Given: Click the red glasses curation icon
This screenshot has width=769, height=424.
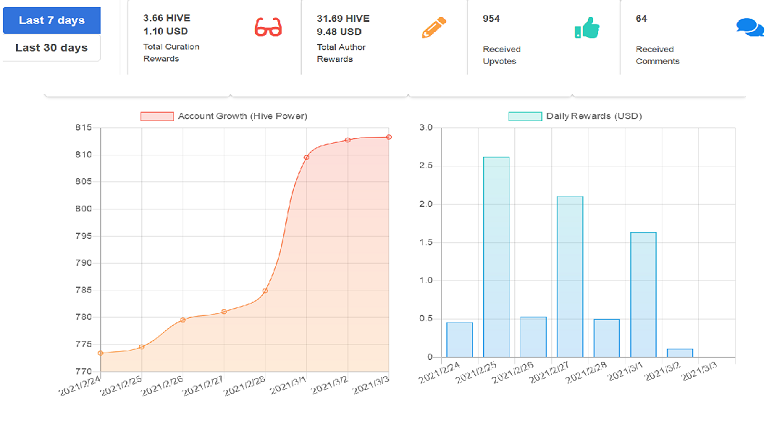Looking at the screenshot, I should click(268, 27).
